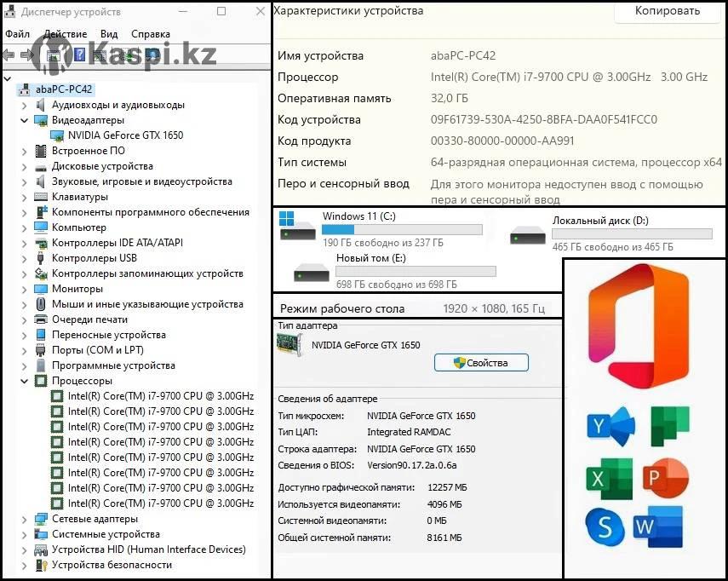Open the Справка menu

(x=151, y=34)
